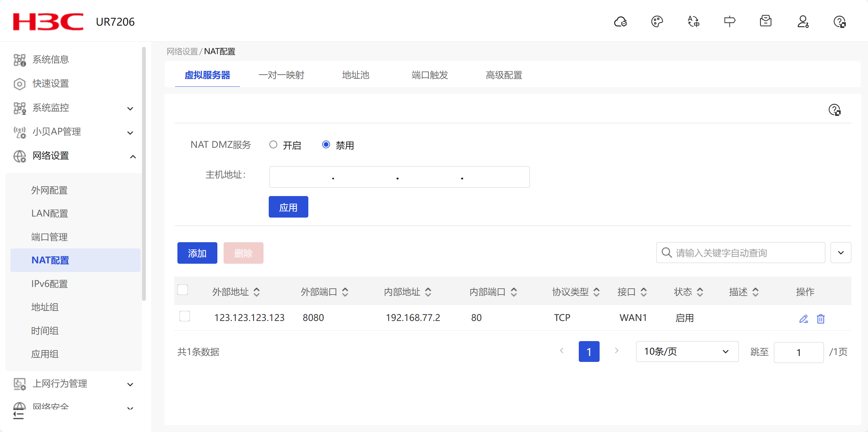Edit the 123.123.123.123 virtual server entry
Screen dimensions: 868x432
coord(803,319)
